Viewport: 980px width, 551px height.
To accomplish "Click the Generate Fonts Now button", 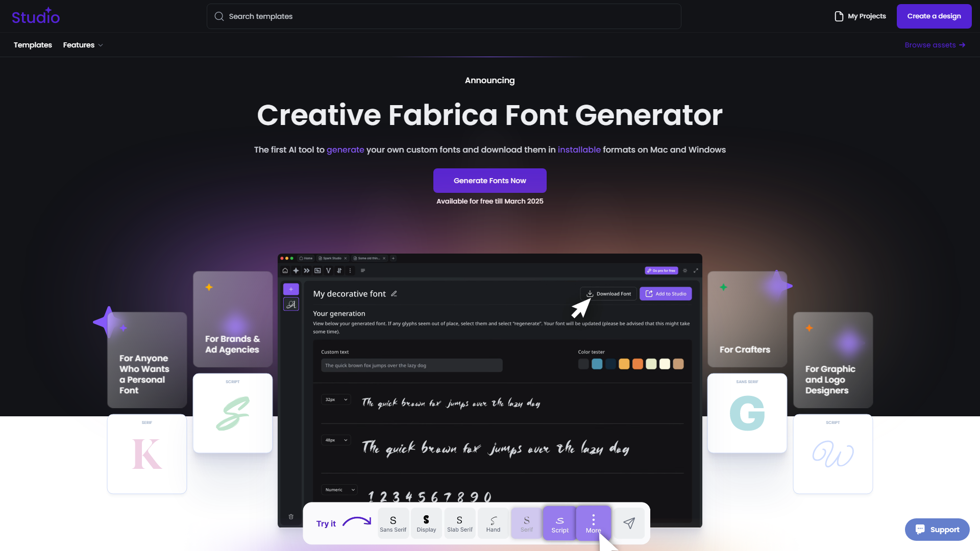I will point(490,180).
